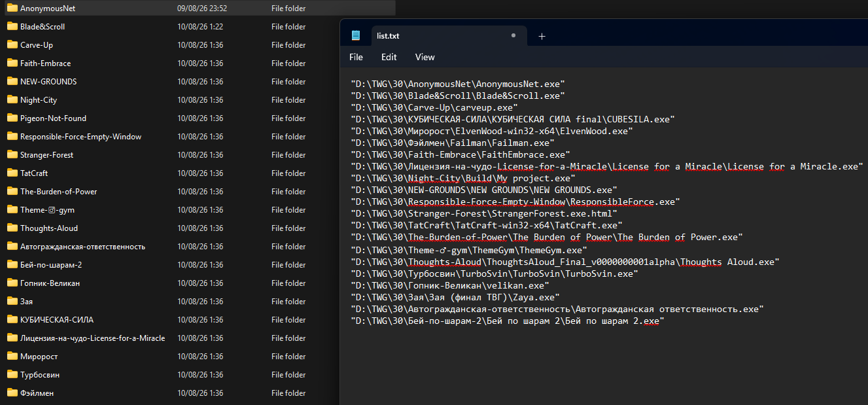Click the NEW GROUNDS.exe path line
Viewport: 868px width, 405px height.
pyautogui.click(x=483, y=190)
